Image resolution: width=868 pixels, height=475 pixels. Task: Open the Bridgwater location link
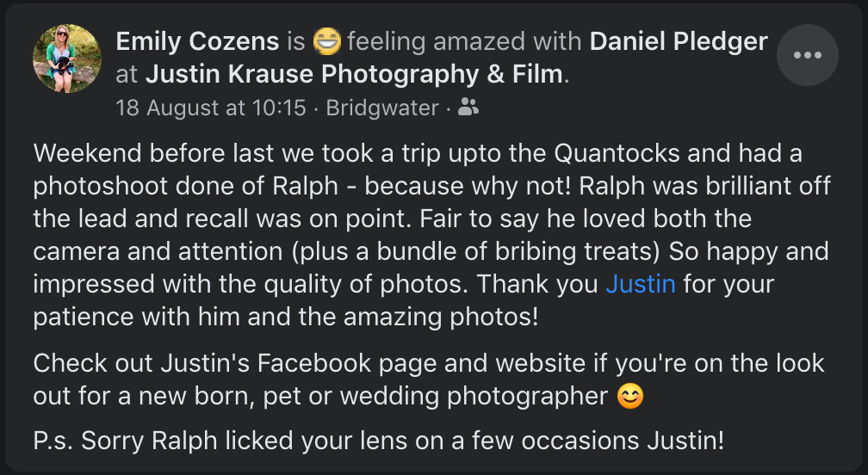382,108
